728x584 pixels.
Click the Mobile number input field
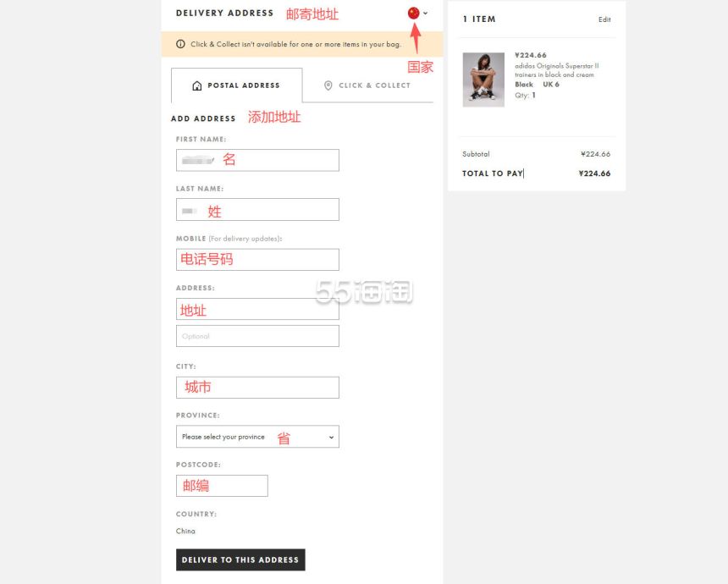click(257, 260)
